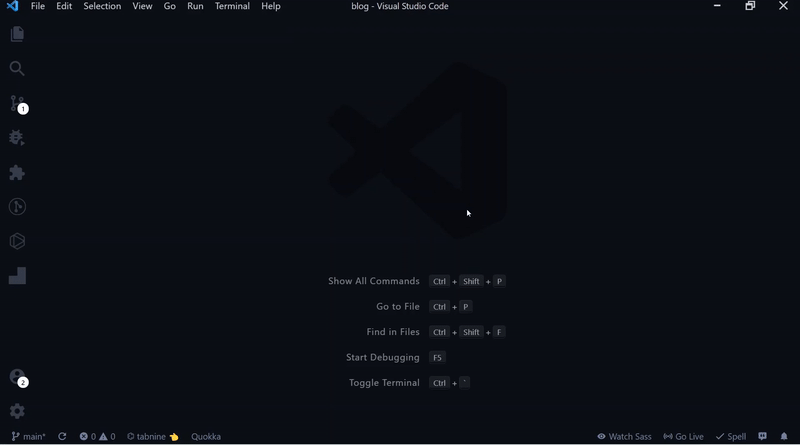
Task: Open the Go menu
Action: point(169,6)
